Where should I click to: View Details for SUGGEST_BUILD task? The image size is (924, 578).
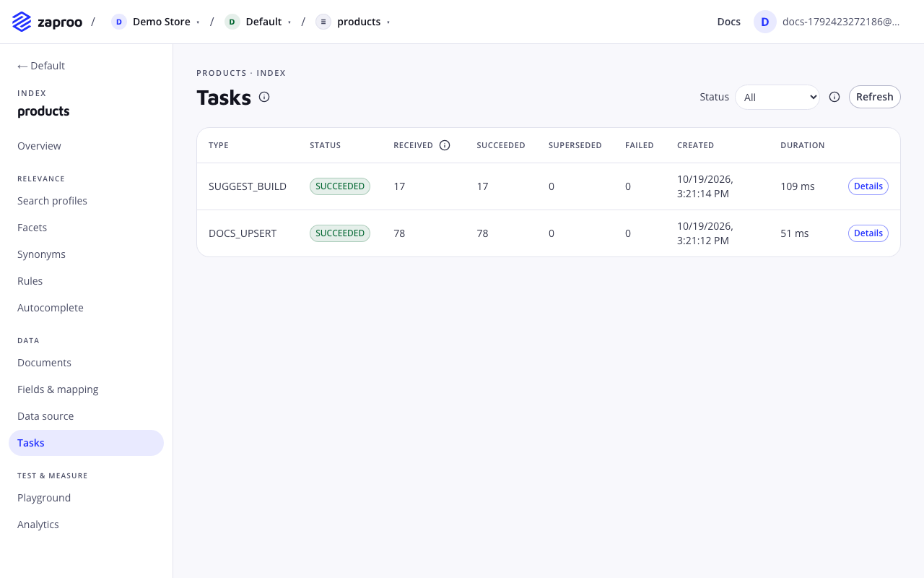tap(868, 186)
